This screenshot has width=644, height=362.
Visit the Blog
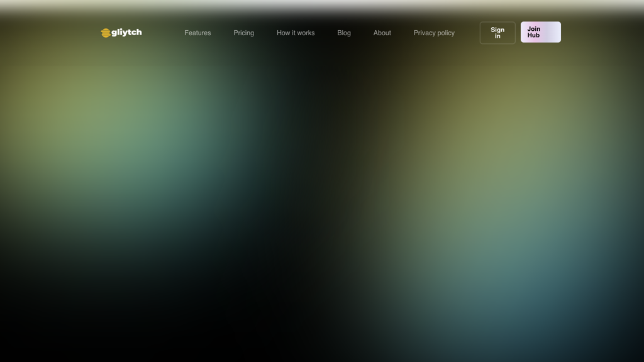(x=344, y=33)
